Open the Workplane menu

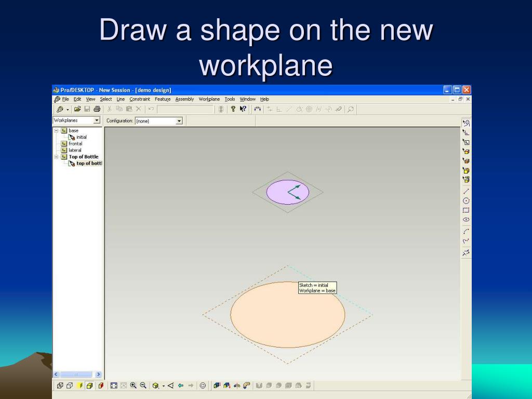[209, 99]
